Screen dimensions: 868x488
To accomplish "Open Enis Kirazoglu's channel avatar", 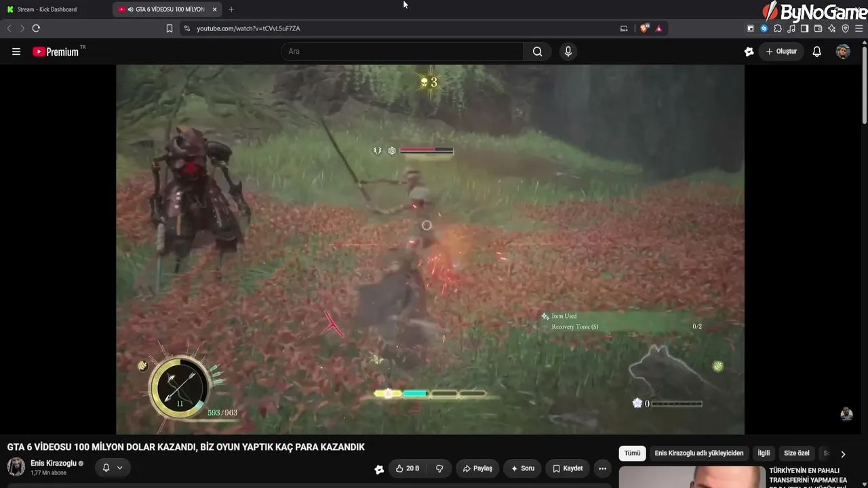I will 16,467.
